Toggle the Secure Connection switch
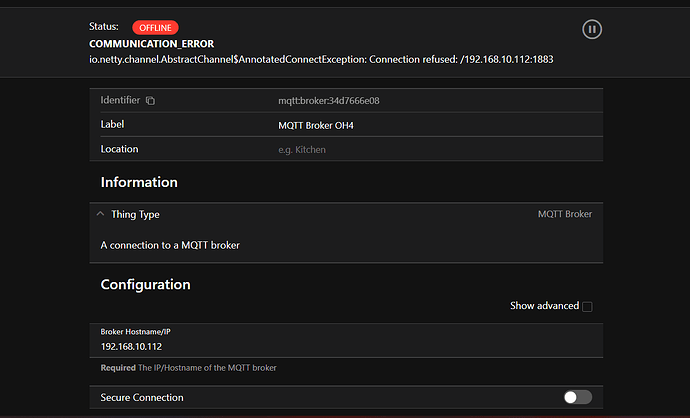 tap(578, 397)
